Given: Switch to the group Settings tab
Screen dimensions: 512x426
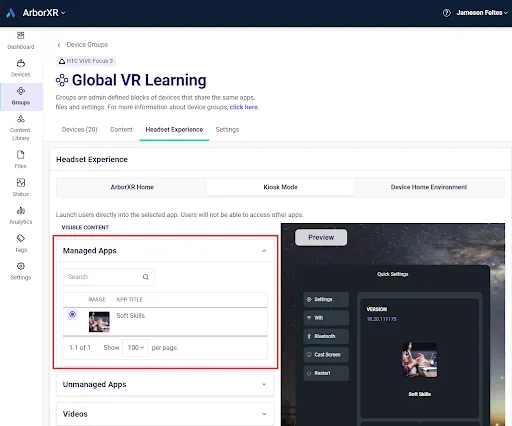Looking at the screenshot, I should tap(227, 129).
